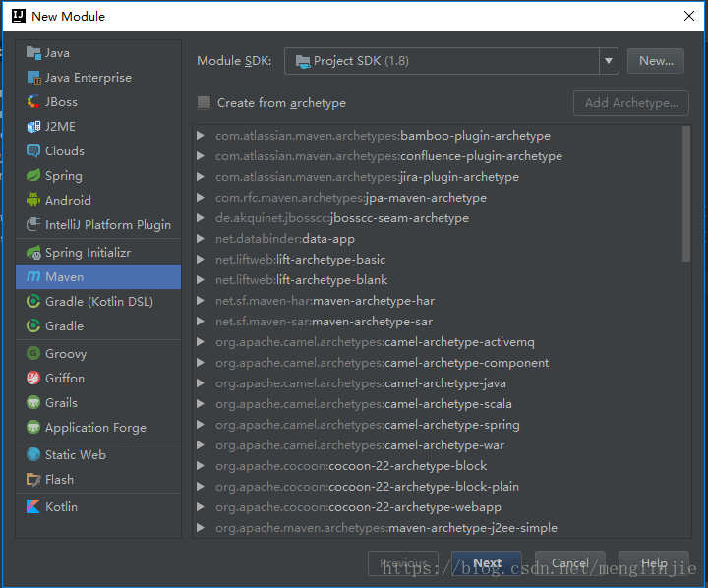Click the Gradle icon
The height and width of the screenshot is (588, 708).
pyautogui.click(x=33, y=325)
